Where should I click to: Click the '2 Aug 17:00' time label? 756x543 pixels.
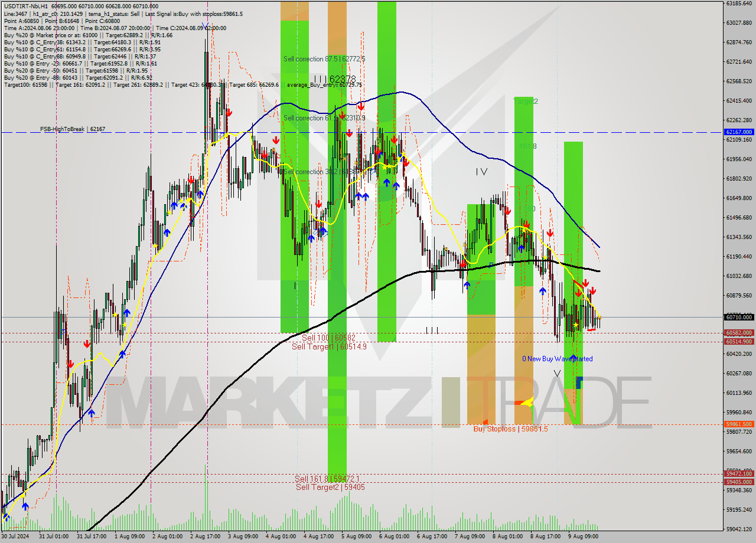[x=205, y=537]
